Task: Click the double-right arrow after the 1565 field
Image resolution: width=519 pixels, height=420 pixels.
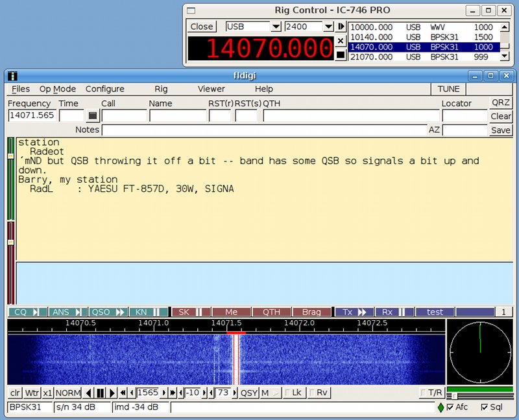Action: click(173, 393)
